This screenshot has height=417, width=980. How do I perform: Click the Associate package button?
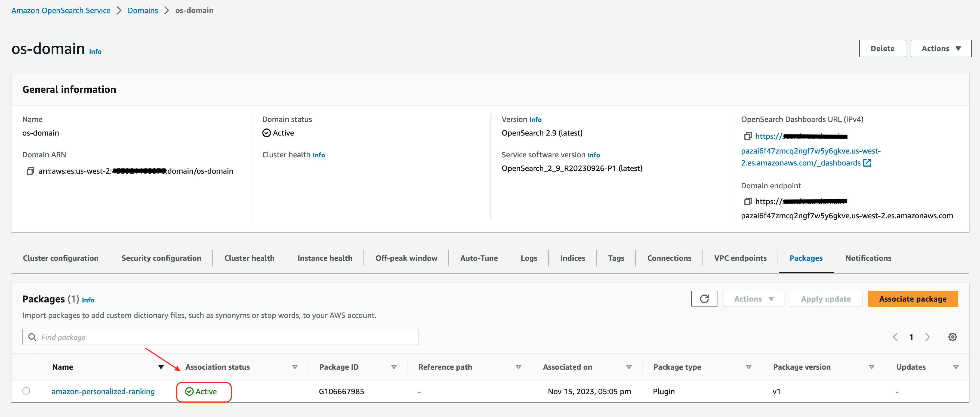coord(912,299)
